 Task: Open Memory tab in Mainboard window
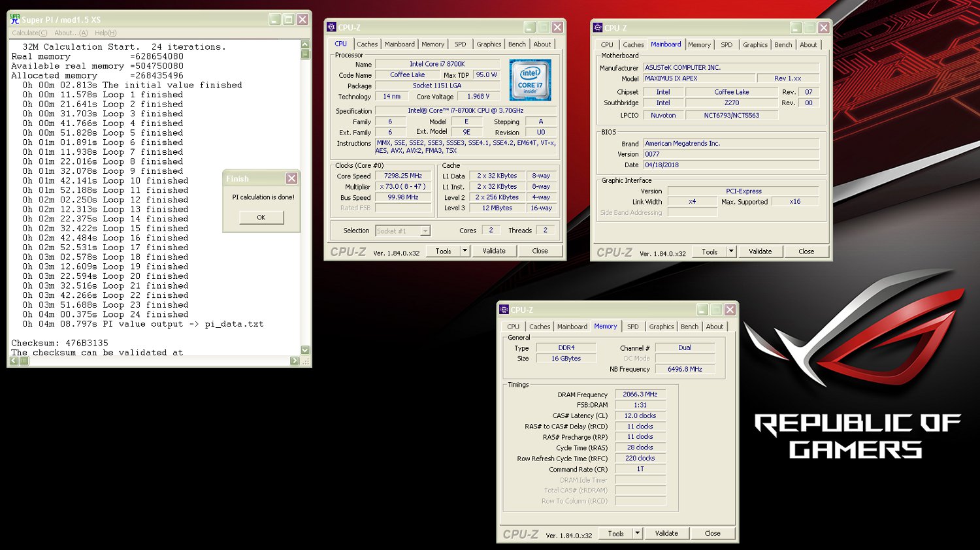point(699,45)
